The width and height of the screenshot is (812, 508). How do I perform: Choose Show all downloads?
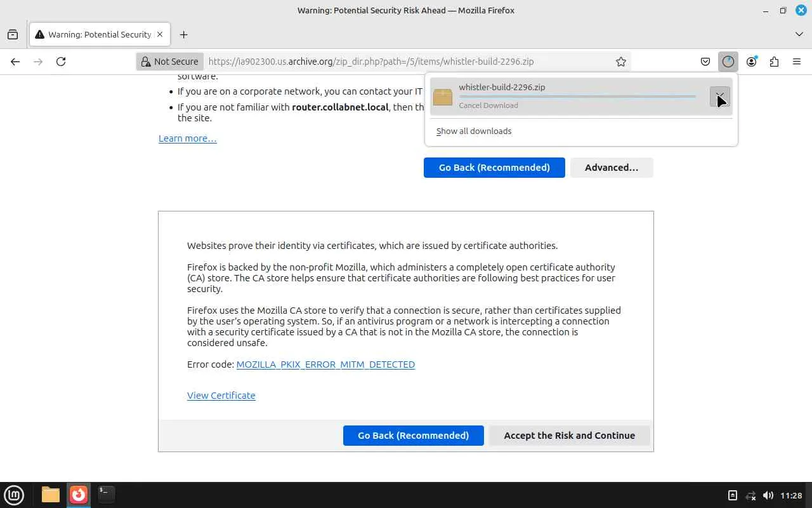click(x=474, y=131)
